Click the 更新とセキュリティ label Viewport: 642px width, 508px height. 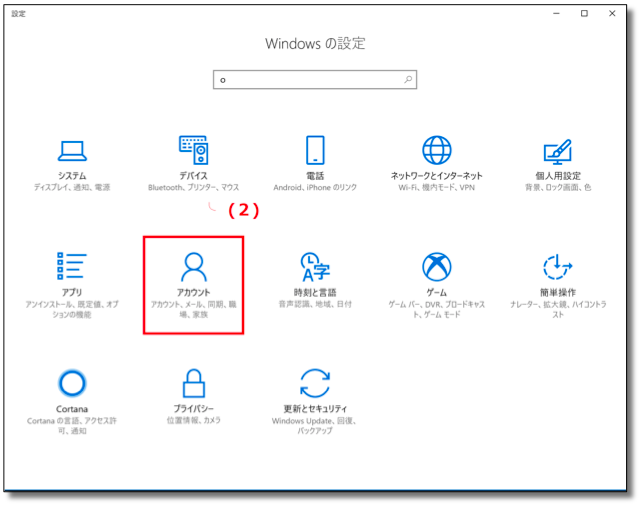pos(315,409)
